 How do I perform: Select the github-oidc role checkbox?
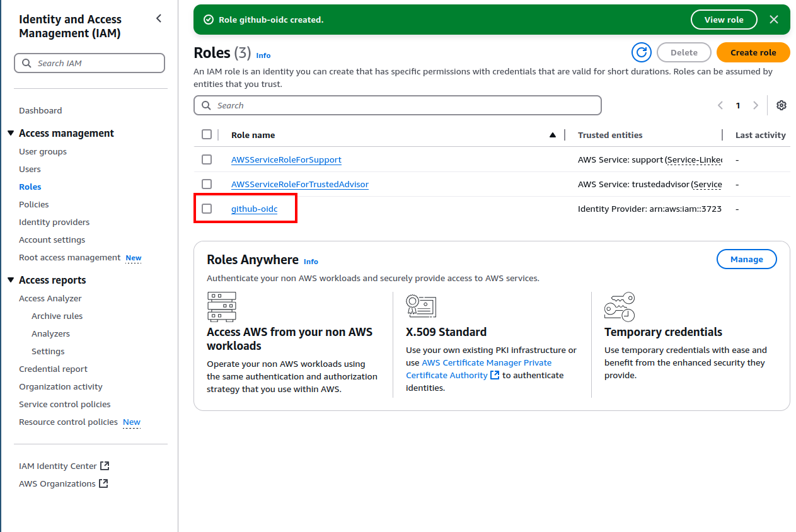[x=207, y=209]
